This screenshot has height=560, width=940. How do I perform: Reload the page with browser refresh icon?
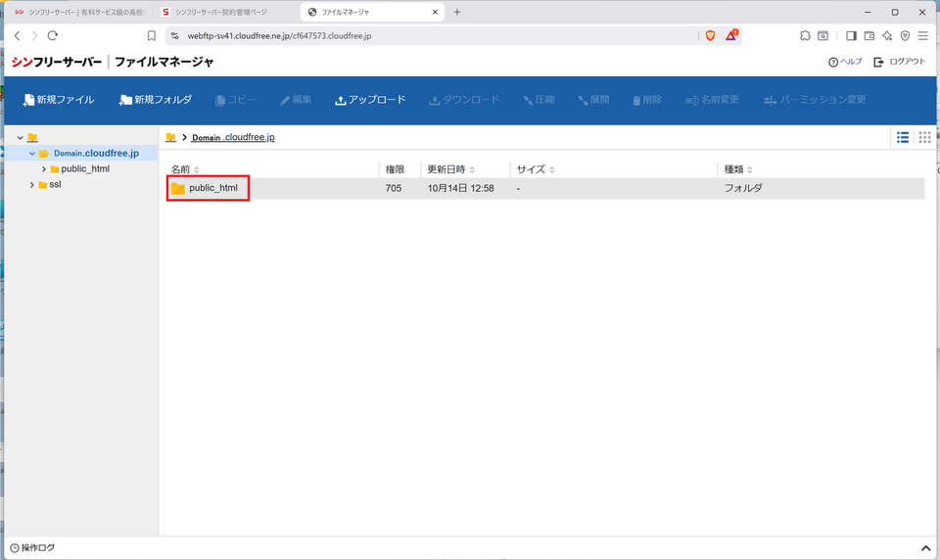[x=53, y=35]
